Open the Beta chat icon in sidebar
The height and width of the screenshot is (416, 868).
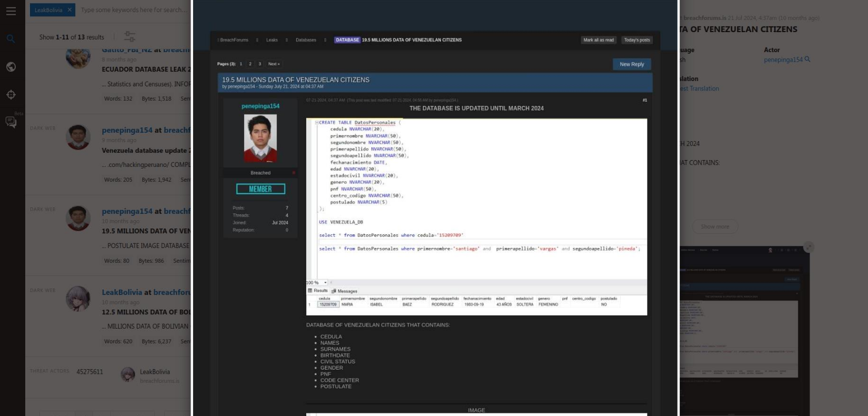click(11, 122)
